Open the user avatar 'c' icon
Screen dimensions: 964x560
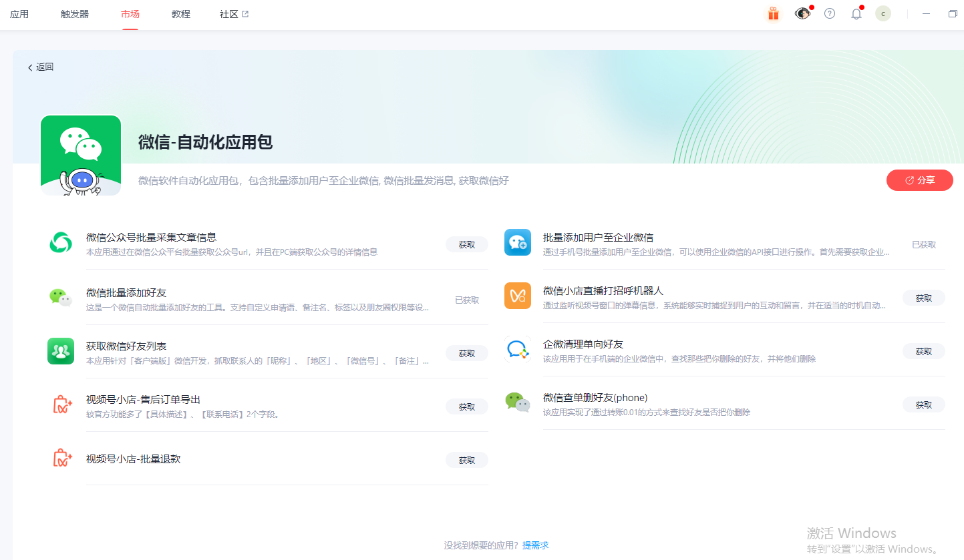(x=883, y=13)
